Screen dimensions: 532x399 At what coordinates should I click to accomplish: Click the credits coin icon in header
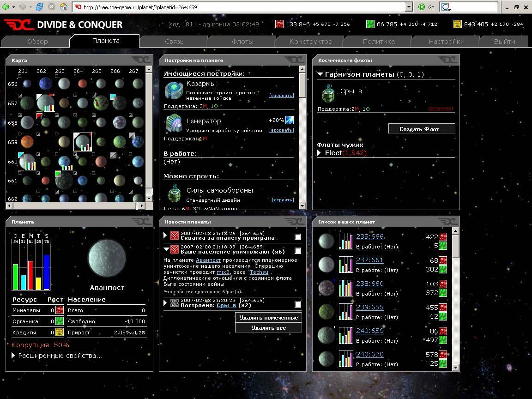click(457, 24)
